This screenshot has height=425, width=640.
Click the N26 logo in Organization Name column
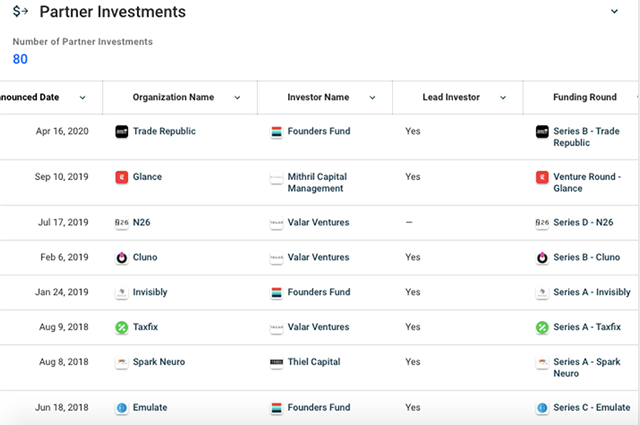click(x=122, y=223)
